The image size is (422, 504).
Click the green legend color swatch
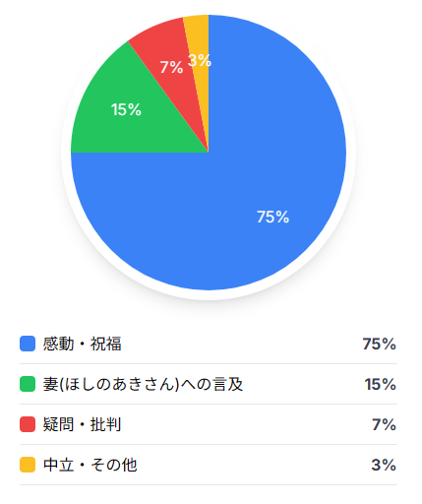(x=28, y=384)
